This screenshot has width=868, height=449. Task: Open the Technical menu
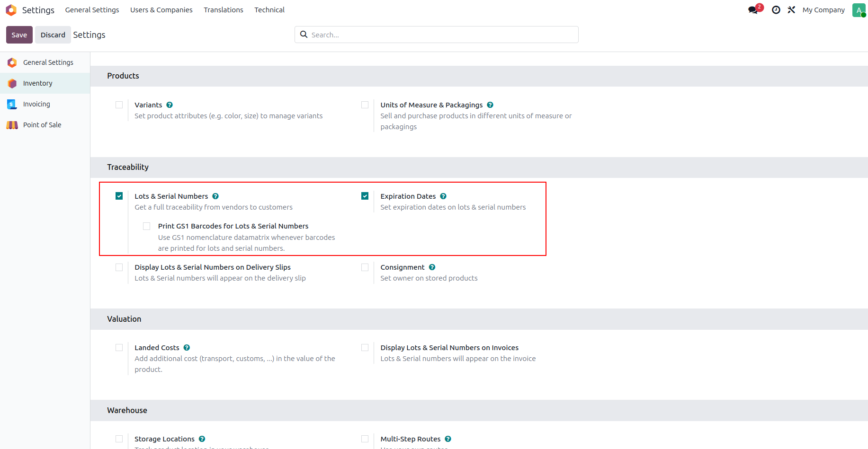[x=269, y=10]
